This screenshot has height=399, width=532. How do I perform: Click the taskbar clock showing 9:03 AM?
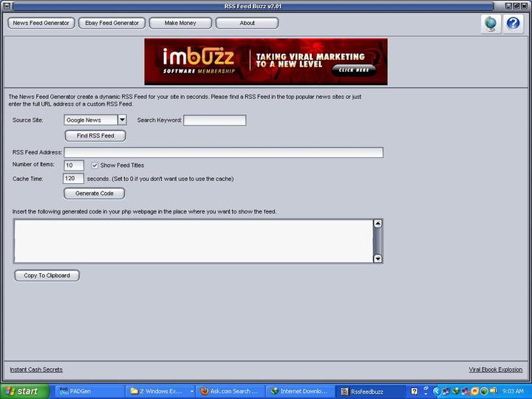pos(513,391)
